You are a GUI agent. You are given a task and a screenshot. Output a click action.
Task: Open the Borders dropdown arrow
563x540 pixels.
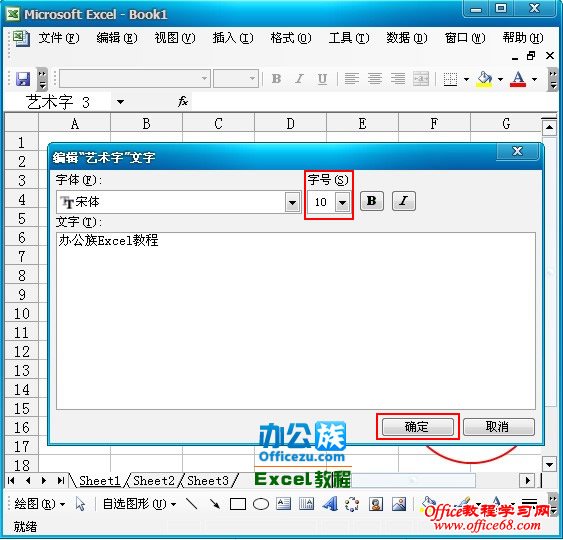[466, 79]
